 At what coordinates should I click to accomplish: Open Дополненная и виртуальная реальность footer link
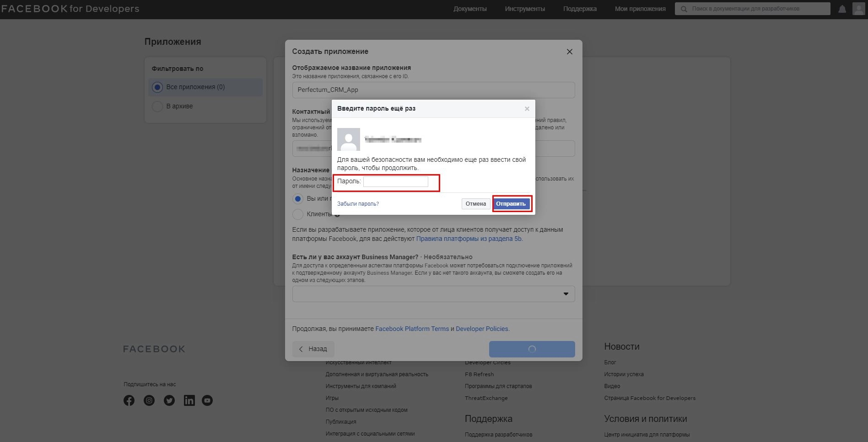[377, 374]
